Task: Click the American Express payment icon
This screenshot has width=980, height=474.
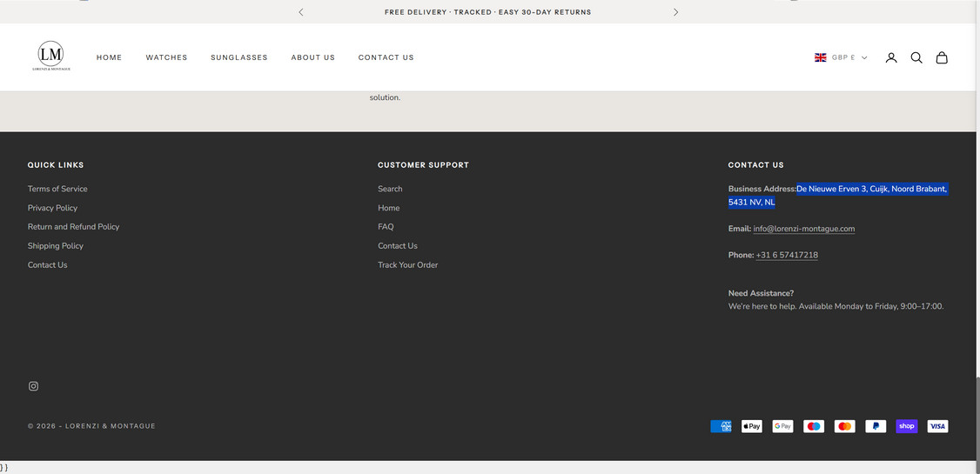Action: (721, 426)
